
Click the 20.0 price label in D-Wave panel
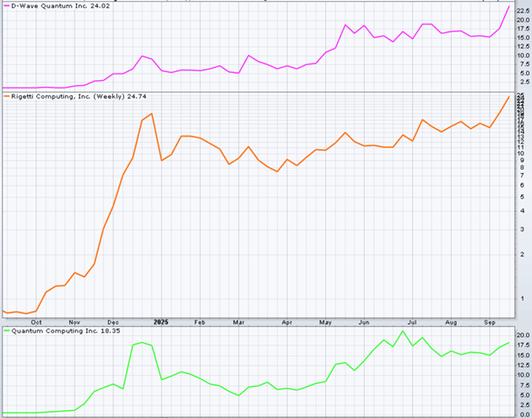(x=523, y=20)
